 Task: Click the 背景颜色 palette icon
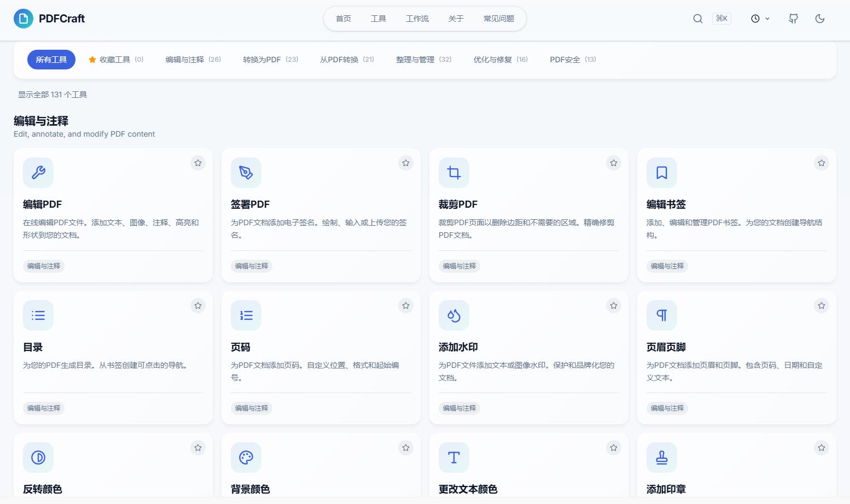pyautogui.click(x=246, y=458)
